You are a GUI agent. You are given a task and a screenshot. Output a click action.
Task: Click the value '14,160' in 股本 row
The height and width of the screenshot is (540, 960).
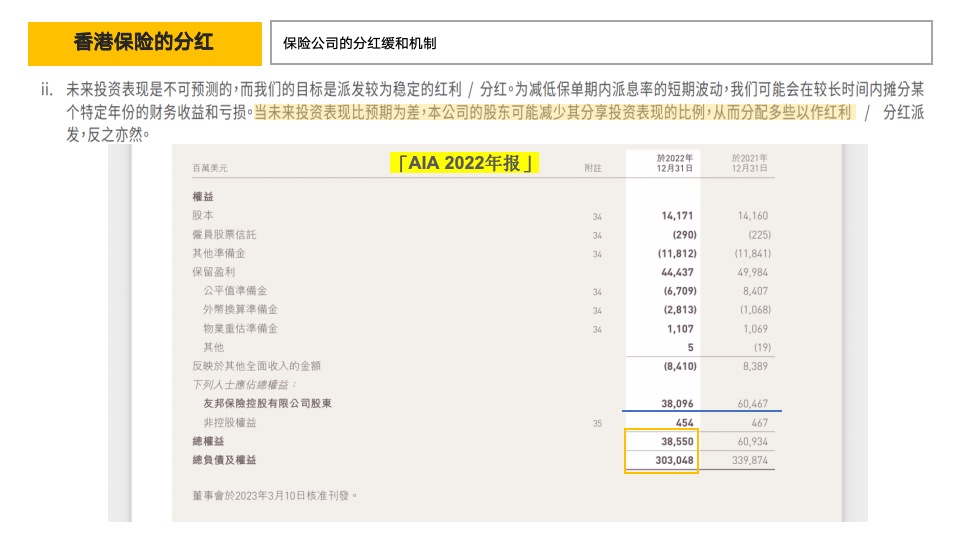pyautogui.click(x=752, y=216)
